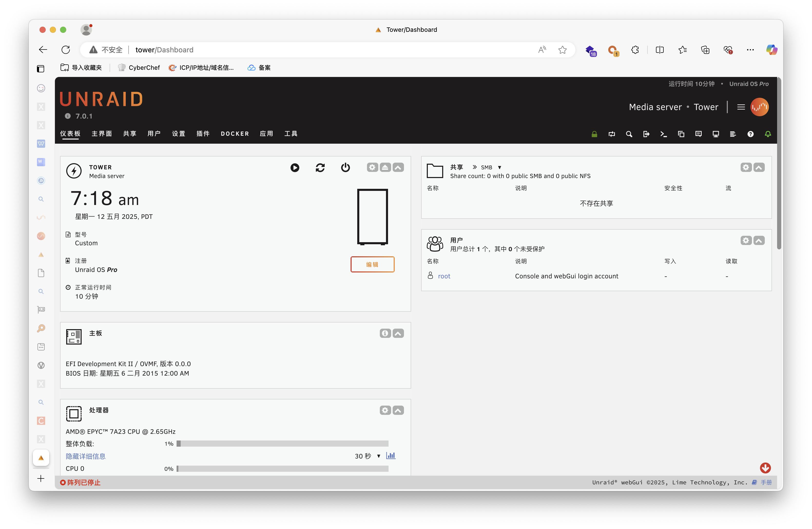Collapse the 共享 shares tile
The width and height of the screenshot is (812, 529).
coord(759,168)
